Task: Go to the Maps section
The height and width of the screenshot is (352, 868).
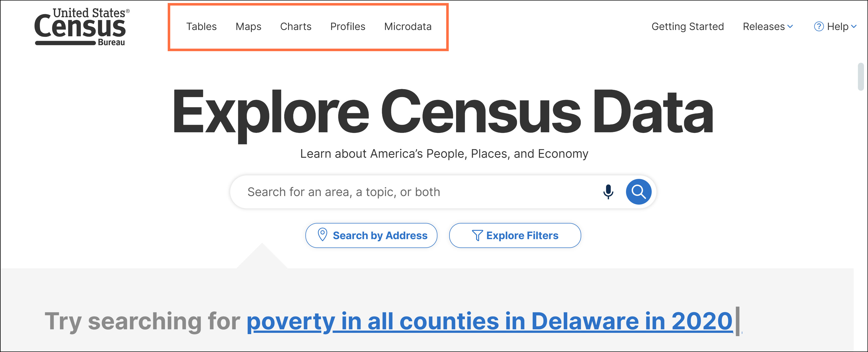Action: coord(248,26)
